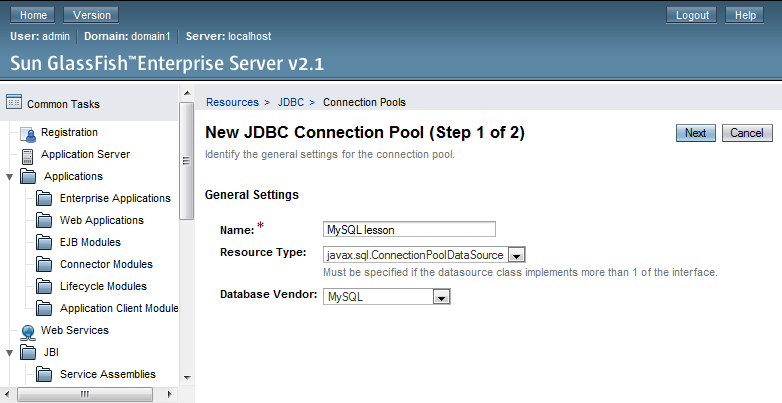
Task: Click the sidebar scroll right arrow
Action: click(x=170, y=394)
